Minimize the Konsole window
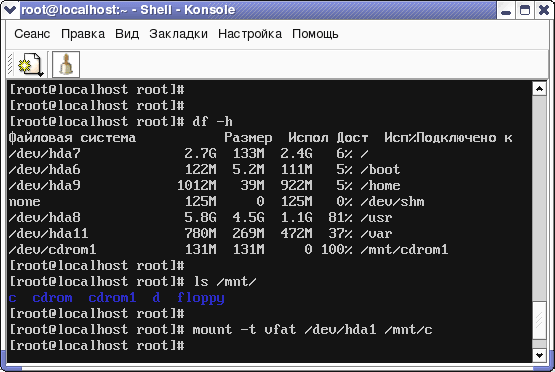The width and height of the screenshot is (555, 372). (x=506, y=10)
